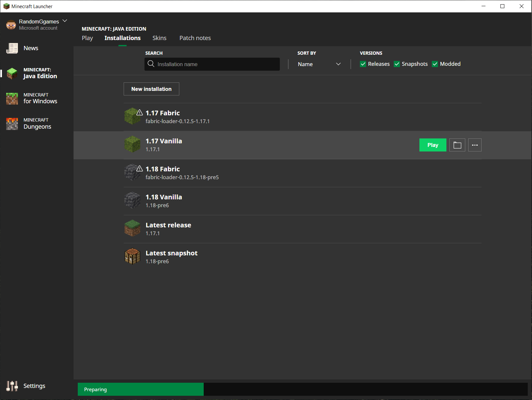Click the Minecraft Launcher title bar icon

(6, 6)
